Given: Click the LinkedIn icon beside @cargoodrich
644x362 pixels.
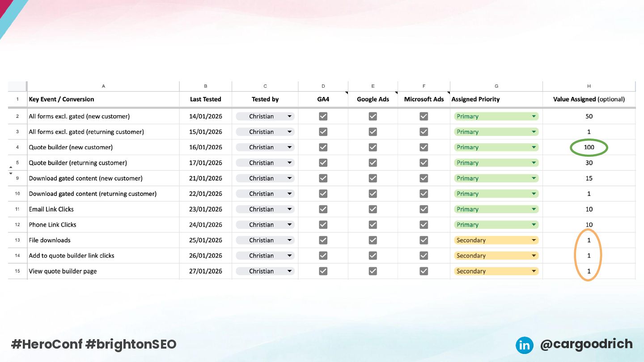Looking at the screenshot, I should 524,345.
